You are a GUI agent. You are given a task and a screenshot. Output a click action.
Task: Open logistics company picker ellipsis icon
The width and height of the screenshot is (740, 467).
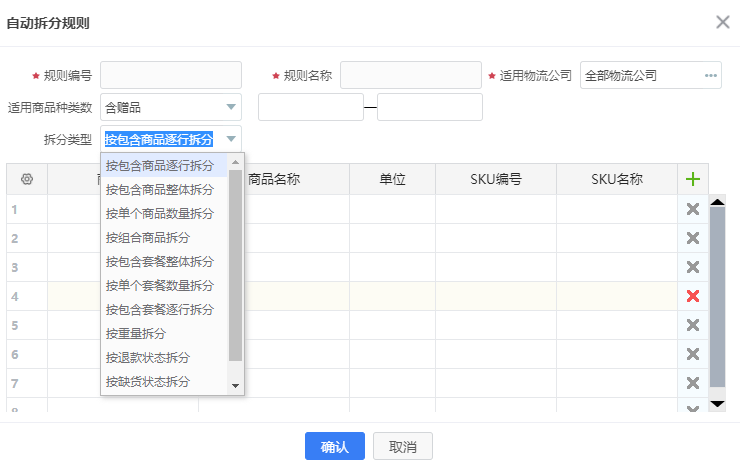(711, 75)
